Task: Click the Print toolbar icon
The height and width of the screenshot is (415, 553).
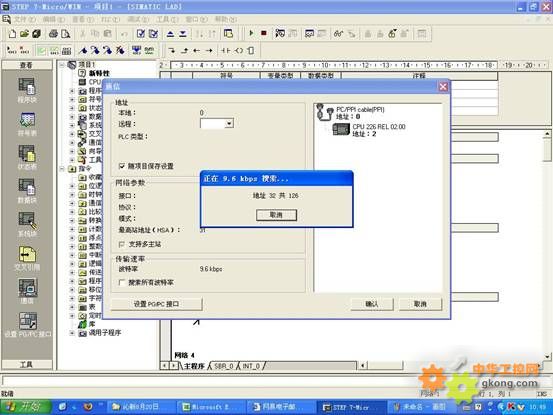Action: click(x=53, y=33)
